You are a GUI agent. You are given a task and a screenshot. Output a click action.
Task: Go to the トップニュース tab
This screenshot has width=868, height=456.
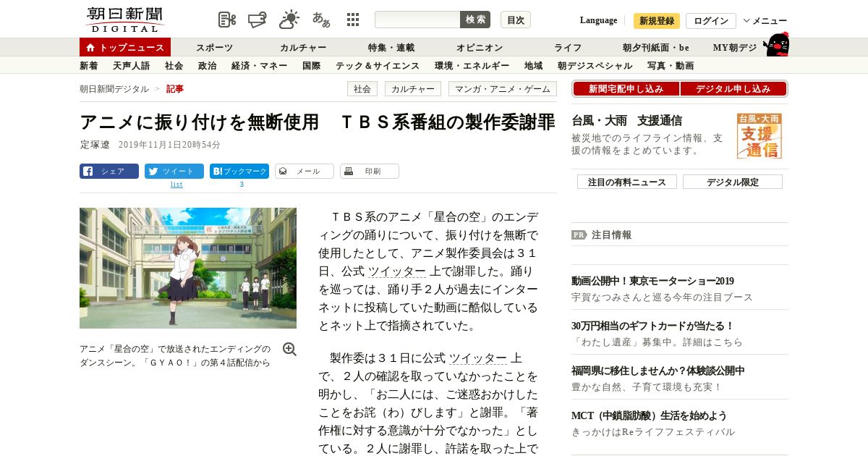[125, 47]
